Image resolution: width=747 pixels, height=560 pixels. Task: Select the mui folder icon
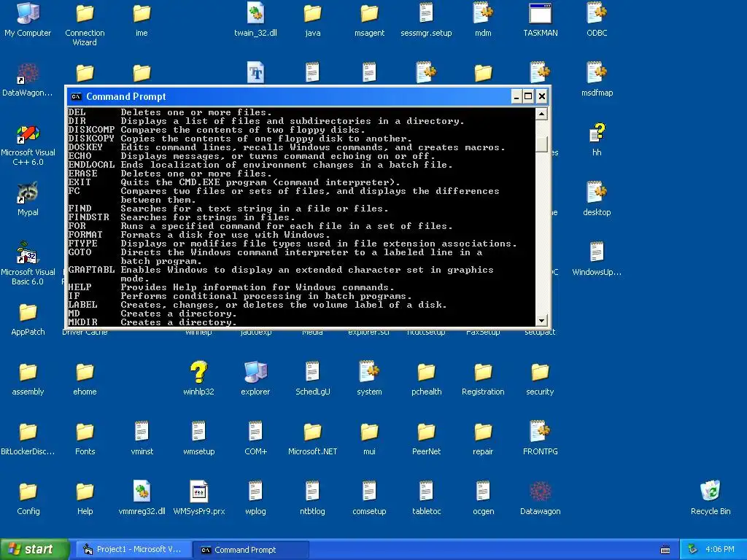(x=369, y=432)
